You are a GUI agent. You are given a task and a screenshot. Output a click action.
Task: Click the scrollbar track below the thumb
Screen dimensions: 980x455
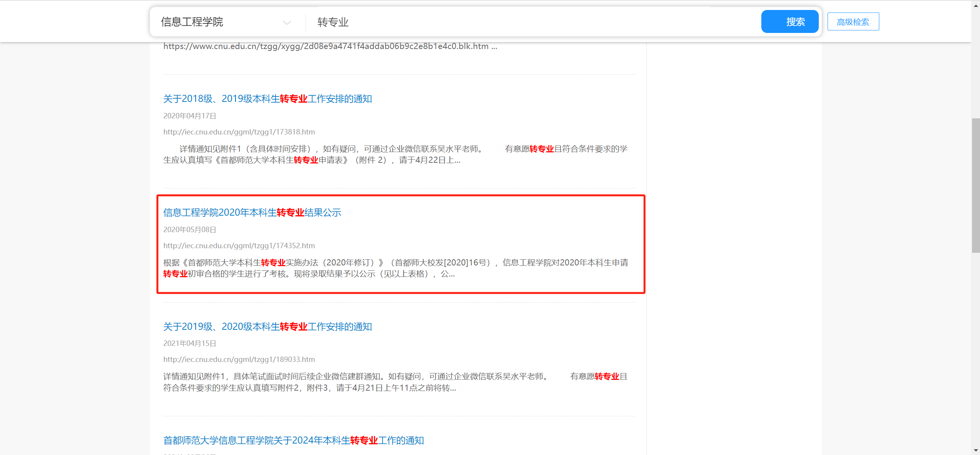[x=976, y=345]
